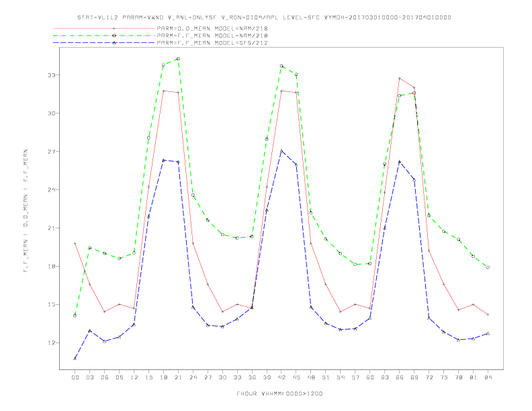
Task: Click x-axis tick label 18
Action: (x=163, y=377)
